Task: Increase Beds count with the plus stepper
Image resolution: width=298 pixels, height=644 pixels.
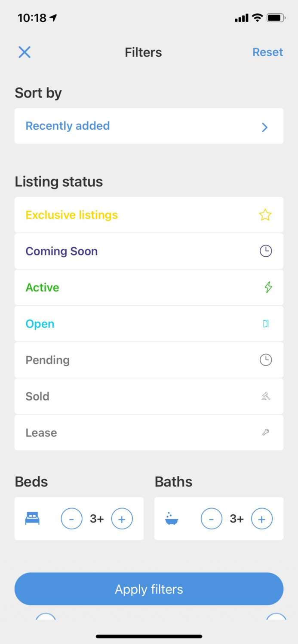Action: [122, 518]
